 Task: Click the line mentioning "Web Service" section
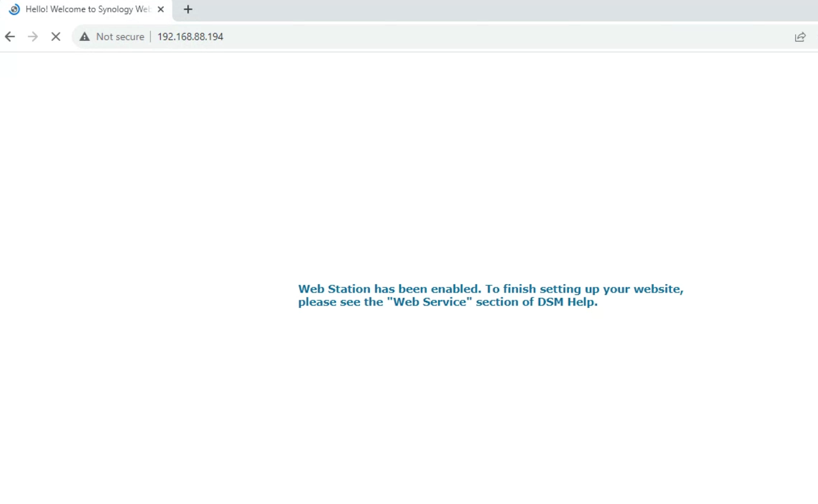click(x=448, y=303)
